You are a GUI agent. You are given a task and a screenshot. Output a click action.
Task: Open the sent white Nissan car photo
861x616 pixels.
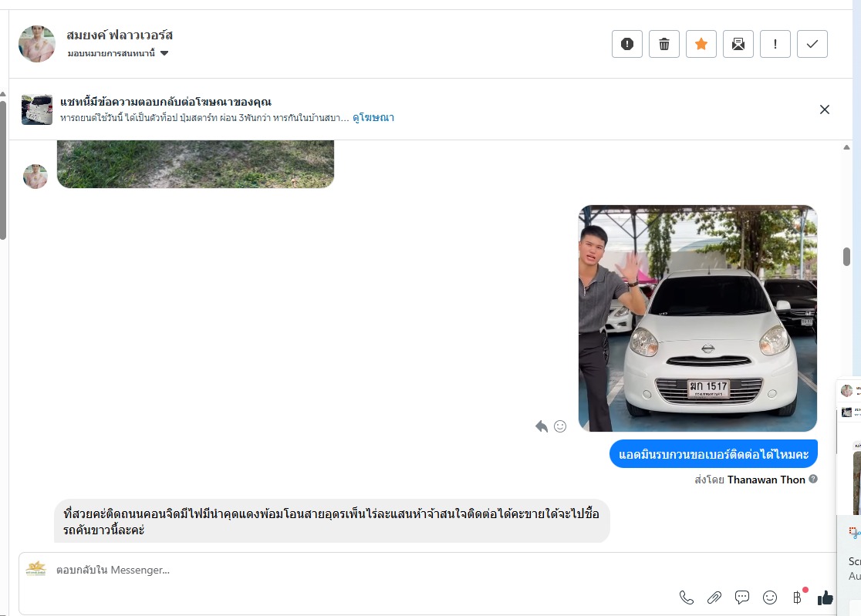(698, 318)
